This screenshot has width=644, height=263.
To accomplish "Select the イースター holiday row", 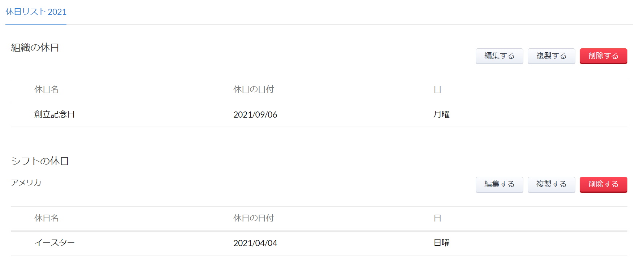I will [55, 243].
